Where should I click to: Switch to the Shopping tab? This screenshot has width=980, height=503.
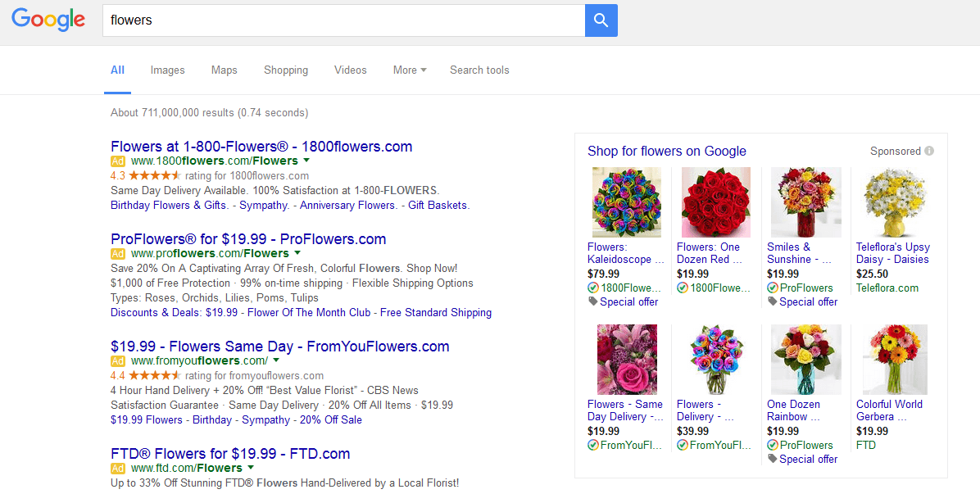click(x=286, y=70)
